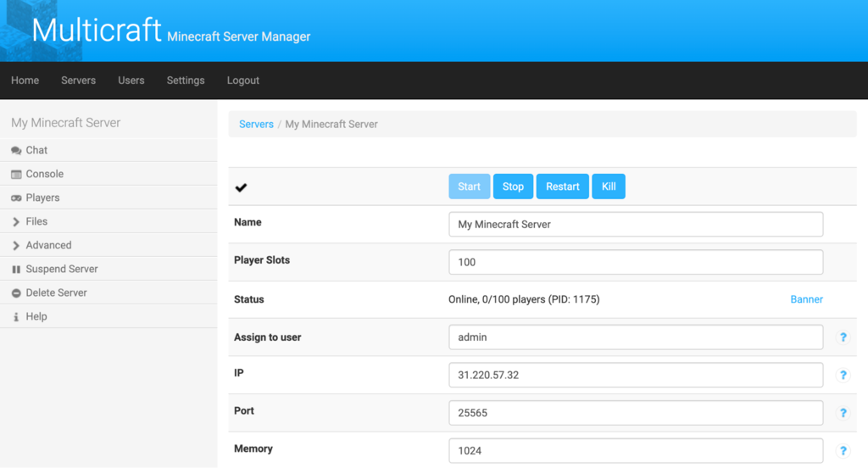Open help tooltip for IP field
This screenshot has height=468, width=868.
pos(843,375)
